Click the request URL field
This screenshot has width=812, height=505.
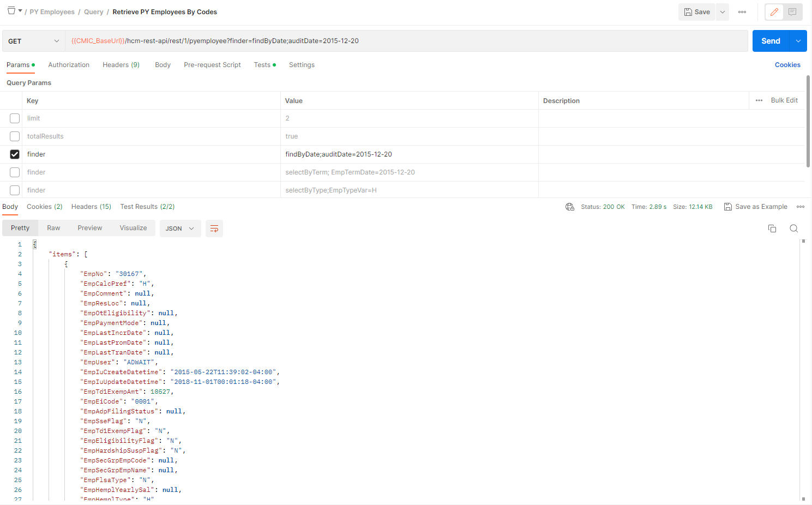tap(406, 41)
